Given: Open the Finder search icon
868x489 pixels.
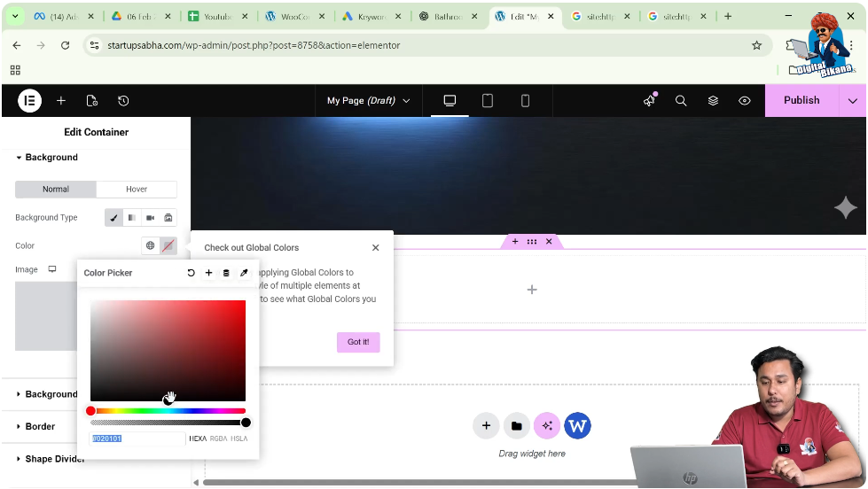Looking at the screenshot, I should point(681,101).
